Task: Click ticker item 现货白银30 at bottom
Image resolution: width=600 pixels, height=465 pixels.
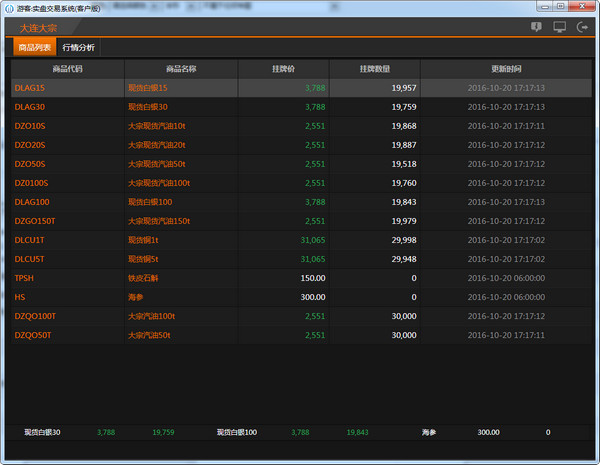Action: coord(42,432)
